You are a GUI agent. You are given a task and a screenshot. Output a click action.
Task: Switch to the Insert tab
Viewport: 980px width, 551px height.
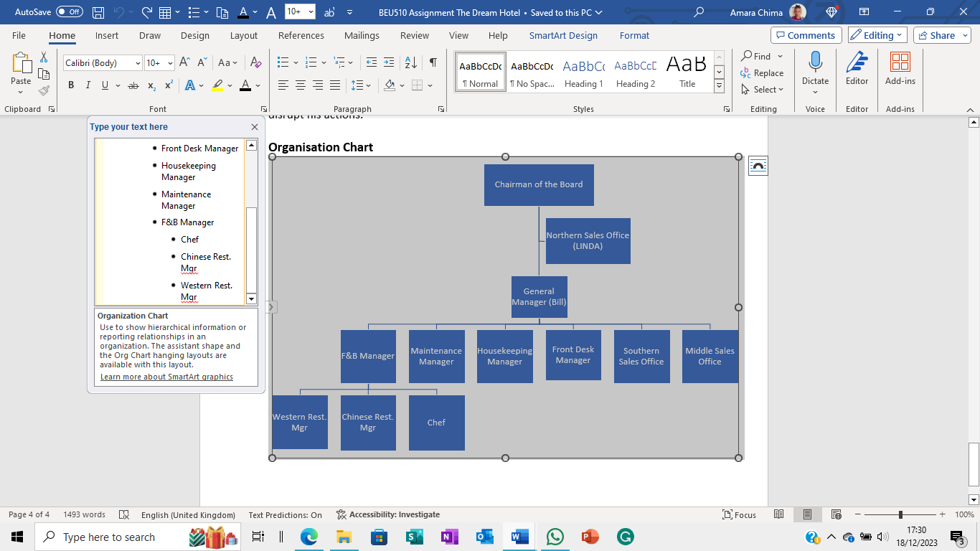(107, 35)
